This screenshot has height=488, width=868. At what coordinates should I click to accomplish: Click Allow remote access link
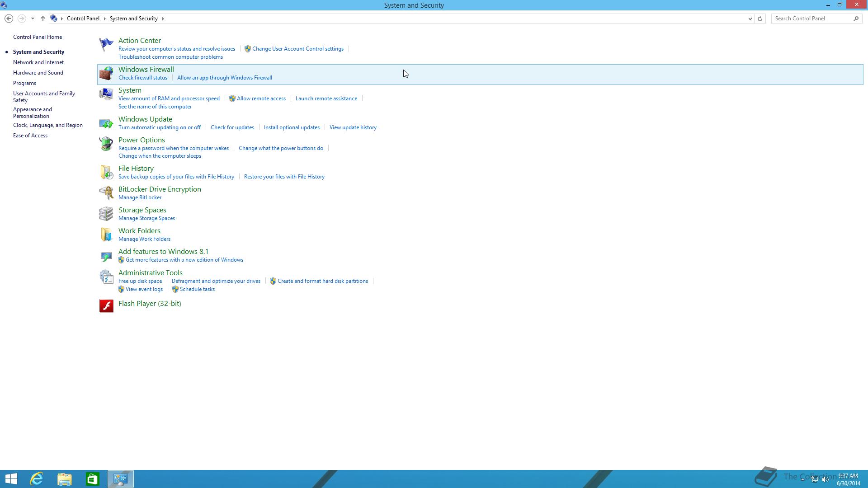[x=261, y=99]
